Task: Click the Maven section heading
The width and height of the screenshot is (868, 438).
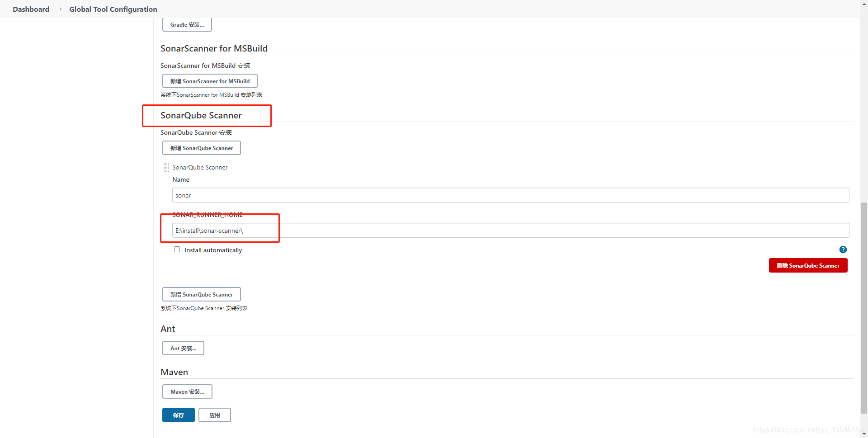Action: pyautogui.click(x=174, y=372)
